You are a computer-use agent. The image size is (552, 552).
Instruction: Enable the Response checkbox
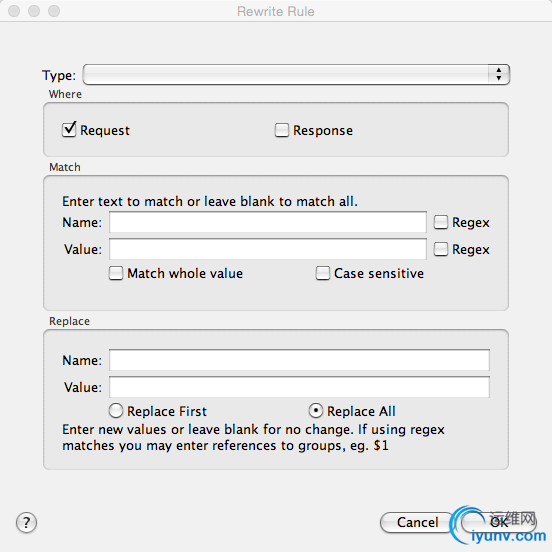tap(282, 130)
